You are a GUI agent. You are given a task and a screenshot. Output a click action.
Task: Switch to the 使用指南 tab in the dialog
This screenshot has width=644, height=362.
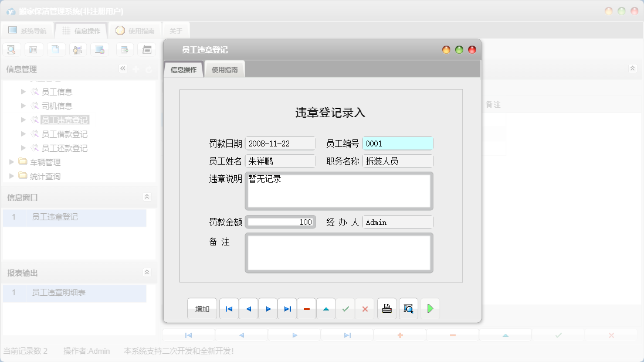[x=225, y=69]
